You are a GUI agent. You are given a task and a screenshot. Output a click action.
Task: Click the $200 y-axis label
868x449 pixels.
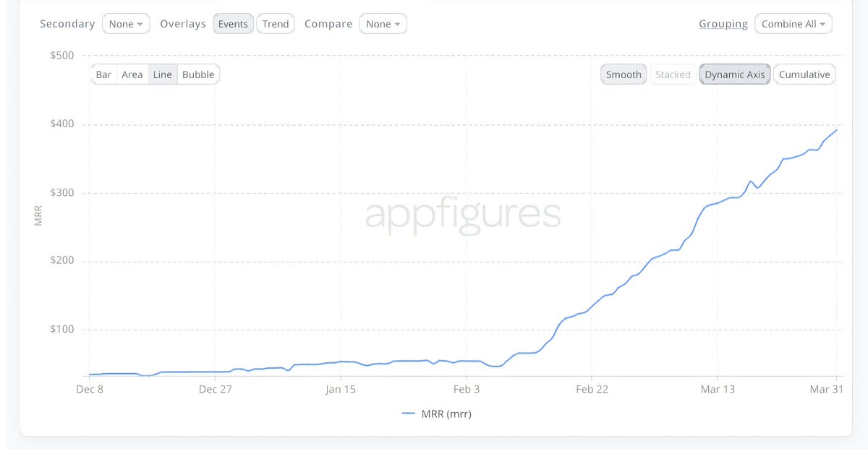61,261
